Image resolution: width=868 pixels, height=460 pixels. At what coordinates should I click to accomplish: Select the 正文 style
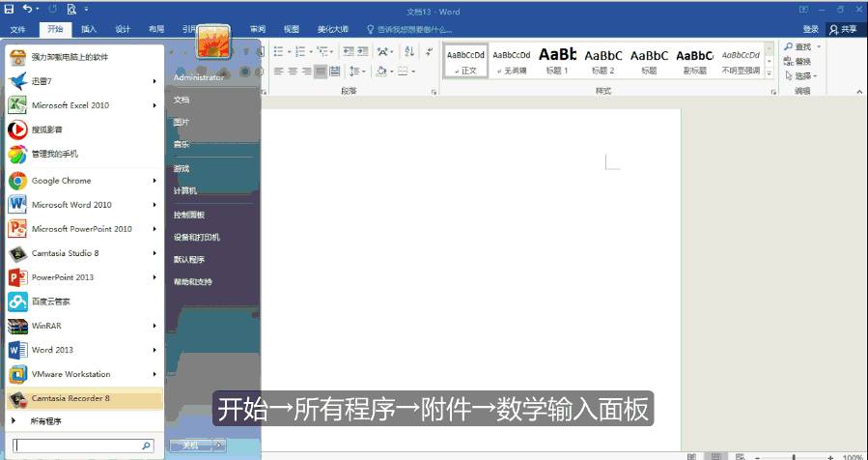pos(465,61)
